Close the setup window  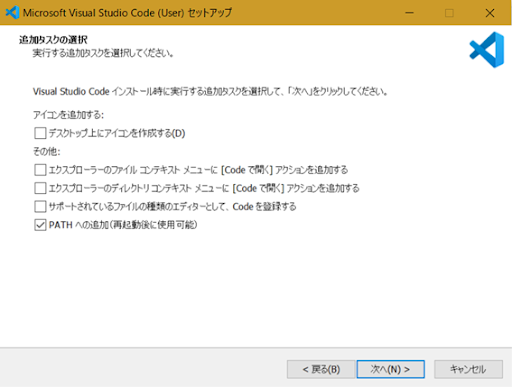click(x=490, y=13)
